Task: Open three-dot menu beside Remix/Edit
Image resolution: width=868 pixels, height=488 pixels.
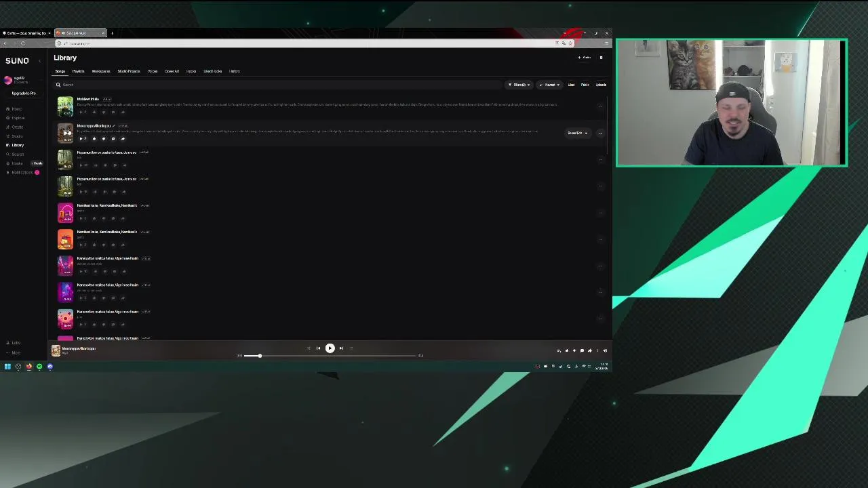Action: point(600,133)
